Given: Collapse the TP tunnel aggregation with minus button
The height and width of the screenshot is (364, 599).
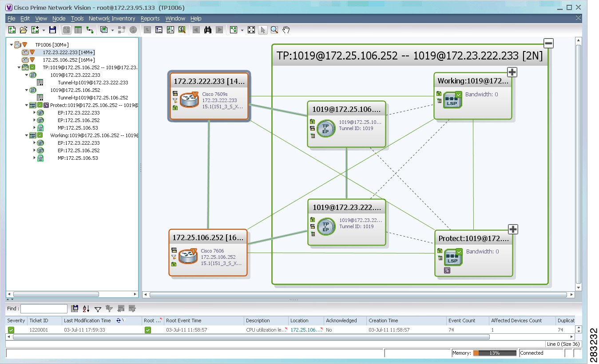Looking at the screenshot, I should pyautogui.click(x=548, y=43).
